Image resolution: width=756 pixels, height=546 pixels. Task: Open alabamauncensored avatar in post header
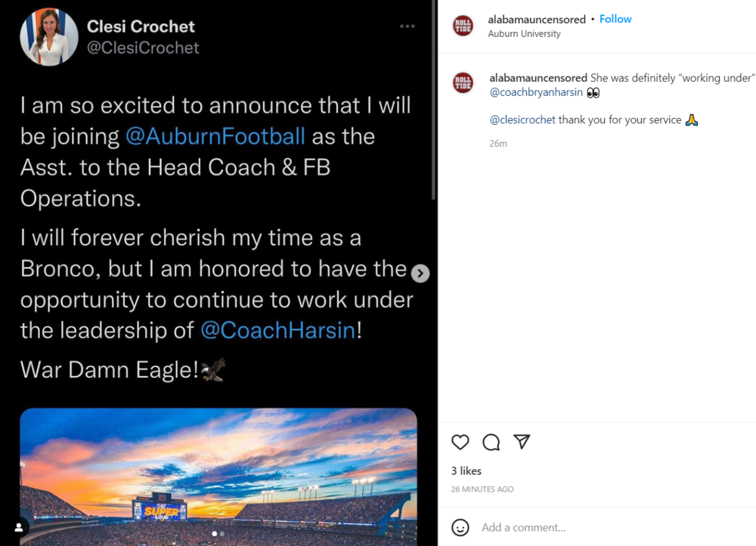click(x=463, y=26)
